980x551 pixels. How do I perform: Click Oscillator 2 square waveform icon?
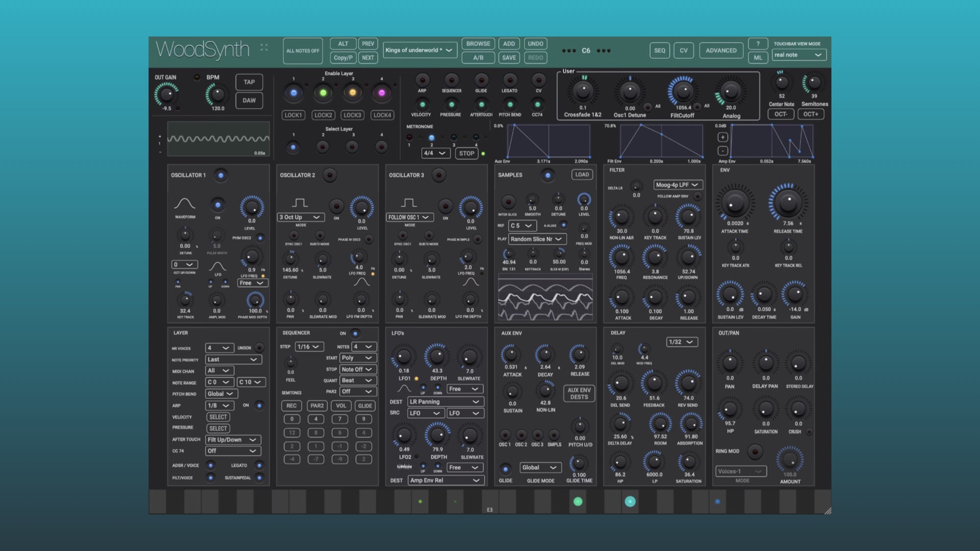click(300, 203)
